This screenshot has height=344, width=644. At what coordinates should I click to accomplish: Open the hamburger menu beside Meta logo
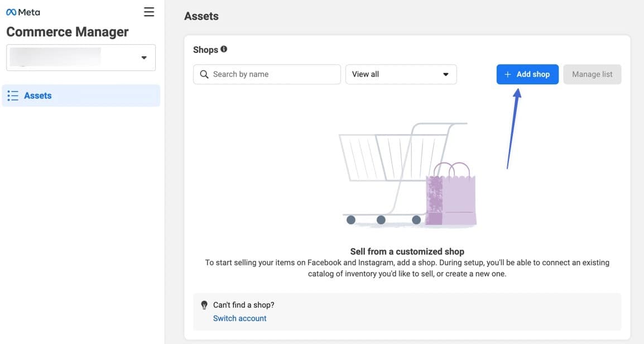pos(149,12)
